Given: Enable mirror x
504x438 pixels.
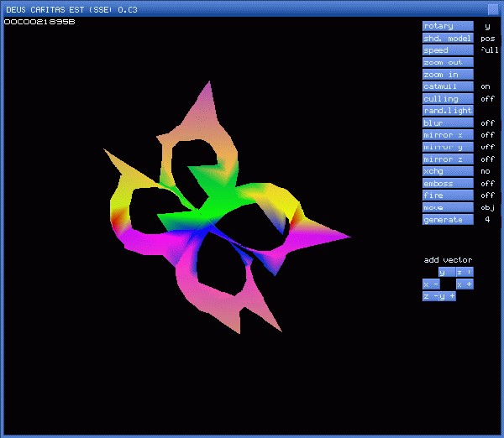Looking at the screenshot, I should point(448,135).
